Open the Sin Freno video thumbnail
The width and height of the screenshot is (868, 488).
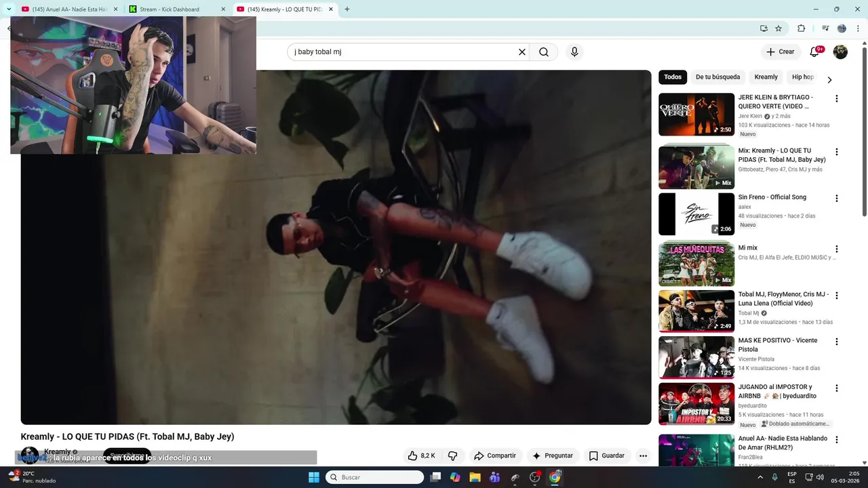(x=696, y=214)
